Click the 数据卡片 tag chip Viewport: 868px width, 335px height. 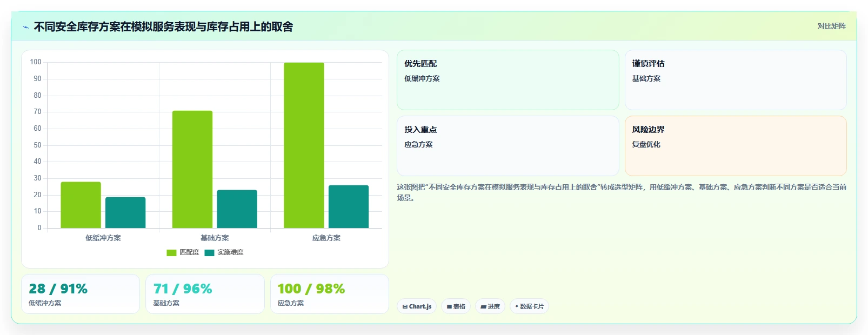529,306
